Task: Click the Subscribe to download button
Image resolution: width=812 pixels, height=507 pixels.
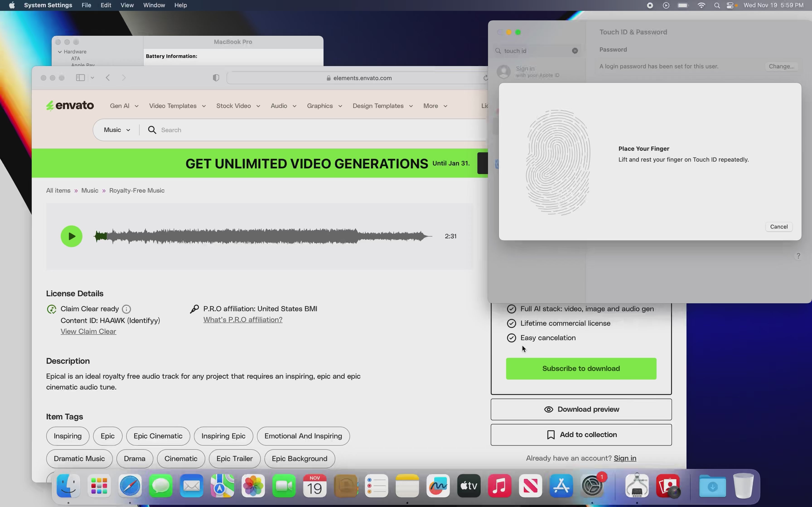Action: [580, 368]
